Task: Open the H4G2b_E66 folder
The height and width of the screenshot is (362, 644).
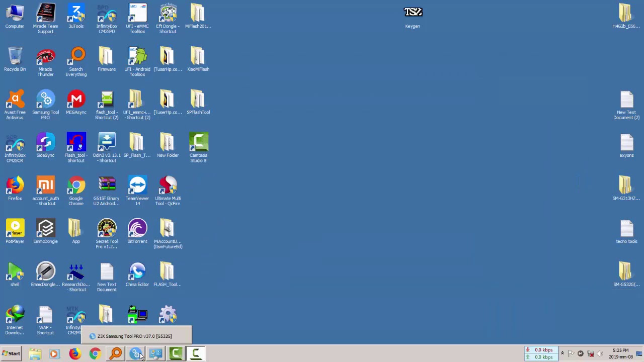Action: coord(626,16)
